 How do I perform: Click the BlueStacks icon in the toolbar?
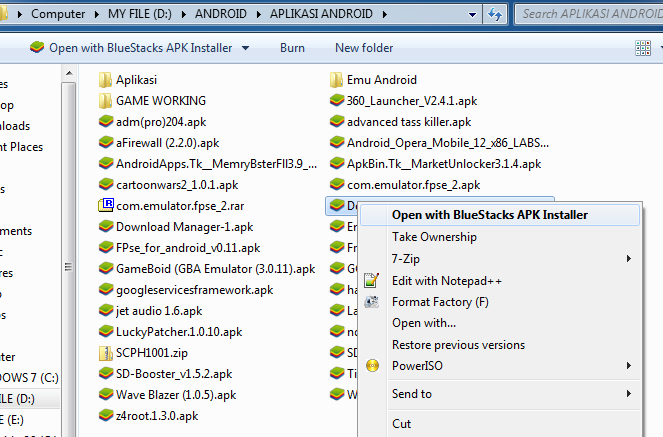[37, 47]
